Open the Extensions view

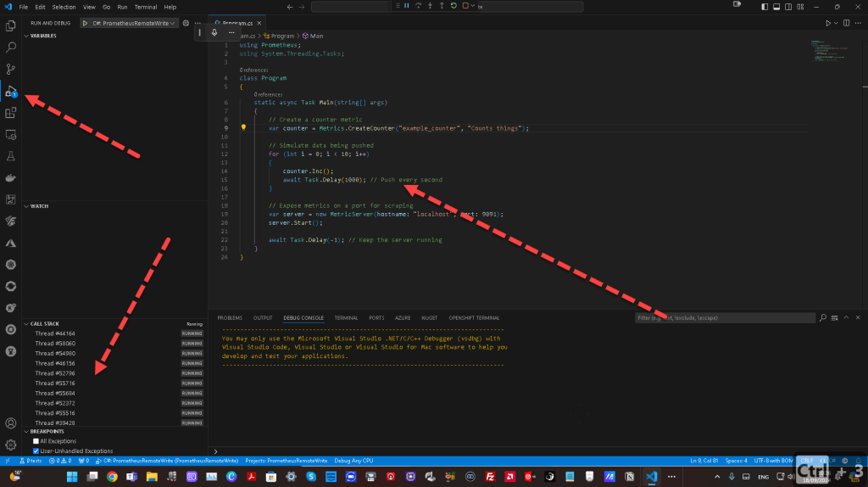[x=10, y=113]
